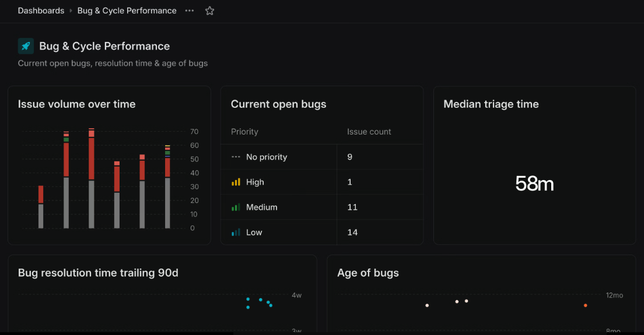Select the No priority row label
This screenshot has height=335, width=644.
coord(267,157)
